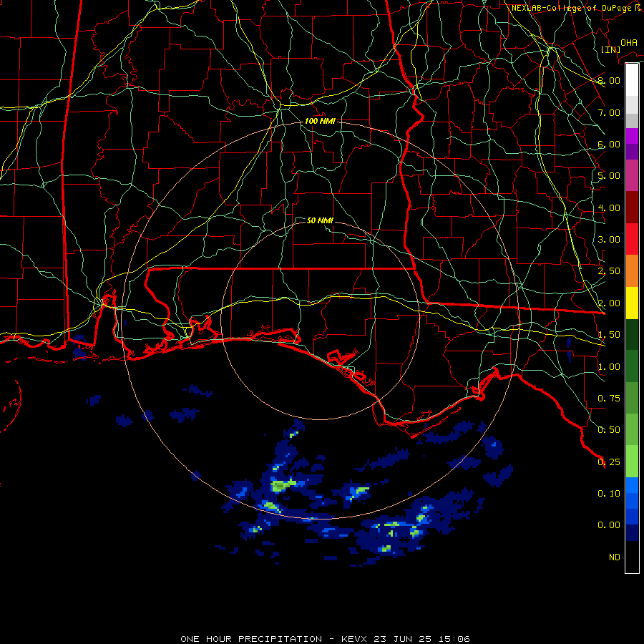Select the orange swatch in the legend
This screenshot has height=644, width=644.
pos(632,271)
